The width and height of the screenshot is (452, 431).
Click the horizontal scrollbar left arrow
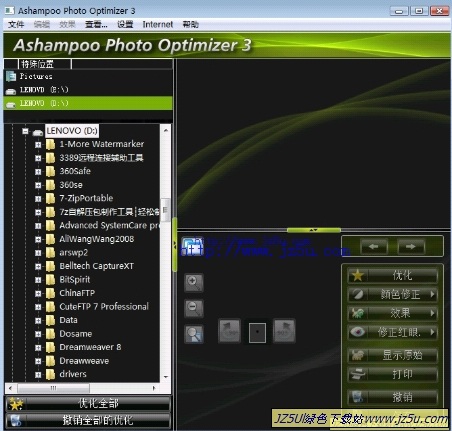click(x=11, y=388)
